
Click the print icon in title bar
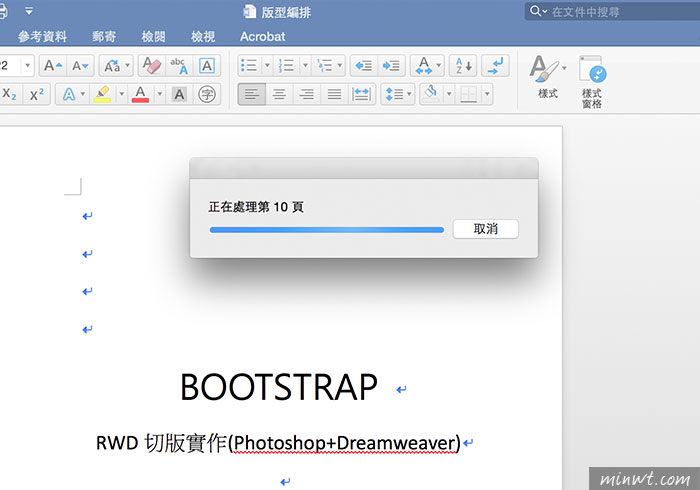pos(2,11)
